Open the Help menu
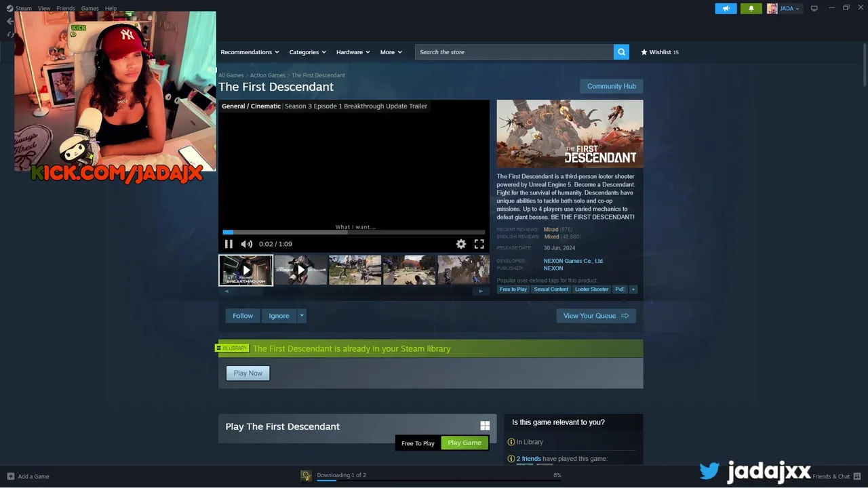This screenshot has height=488, width=868. [111, 8]
